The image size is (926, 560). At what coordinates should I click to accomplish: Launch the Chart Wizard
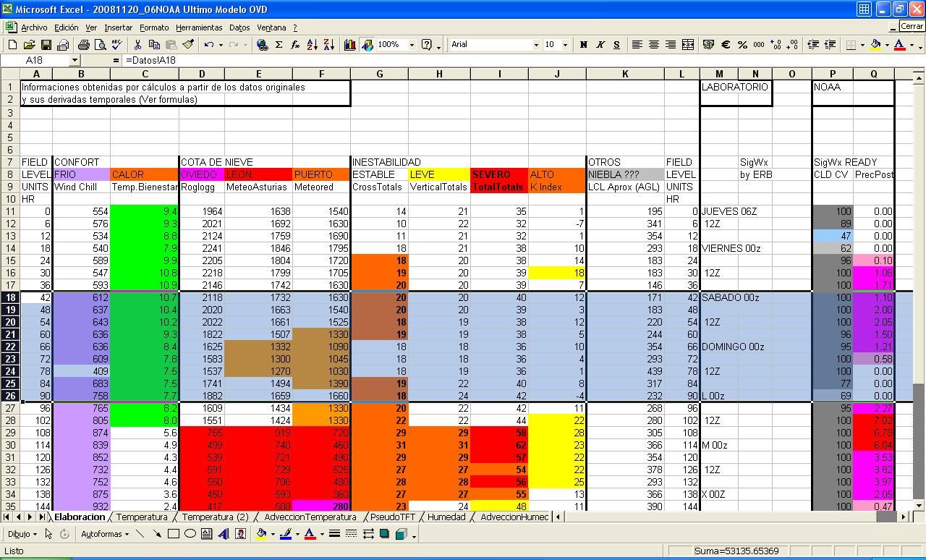point(349,44)
